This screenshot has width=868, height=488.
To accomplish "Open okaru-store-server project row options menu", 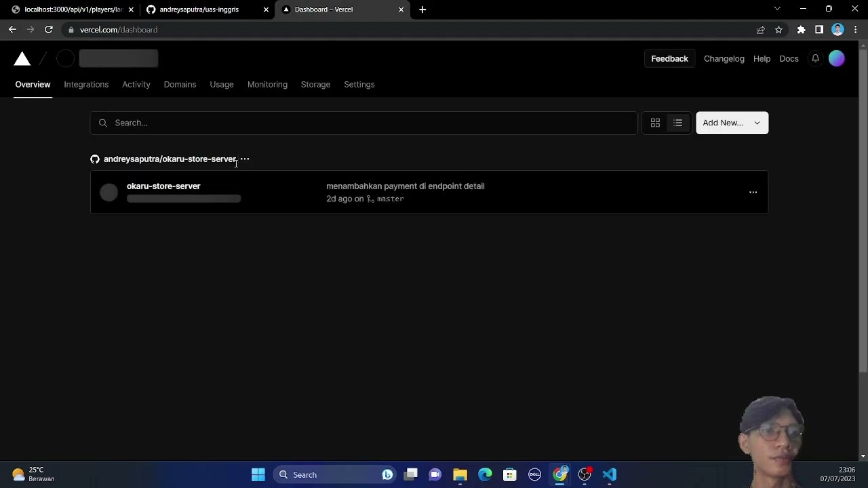I will point(753,192).
